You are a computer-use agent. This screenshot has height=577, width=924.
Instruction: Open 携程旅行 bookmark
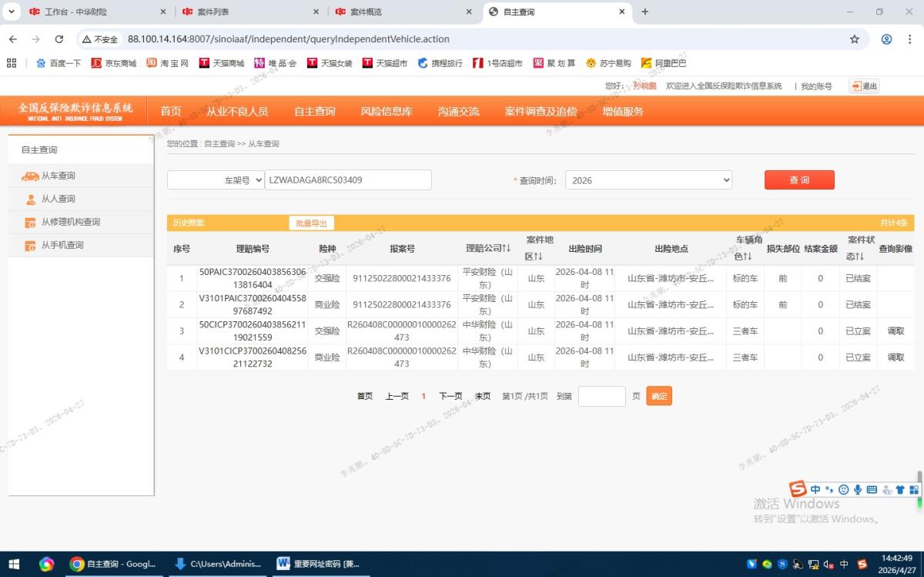(x=440, y=63)
